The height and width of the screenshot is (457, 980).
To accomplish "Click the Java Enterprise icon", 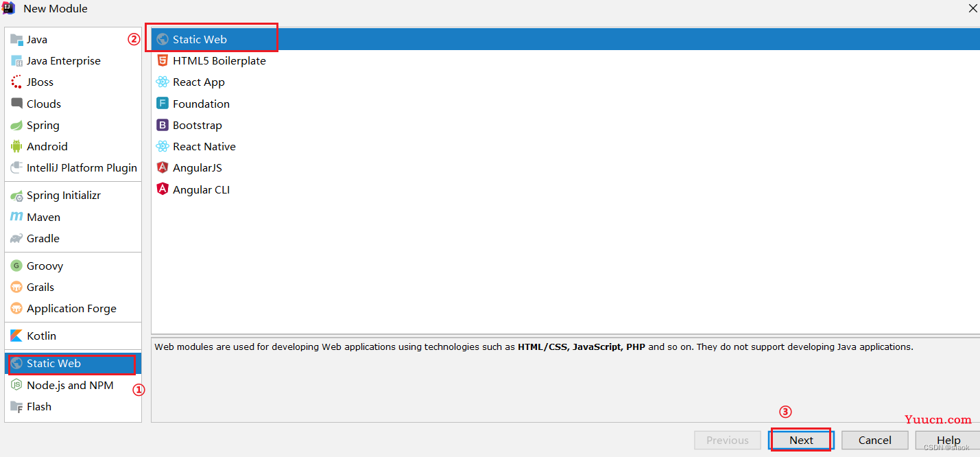I will [16, 60].
